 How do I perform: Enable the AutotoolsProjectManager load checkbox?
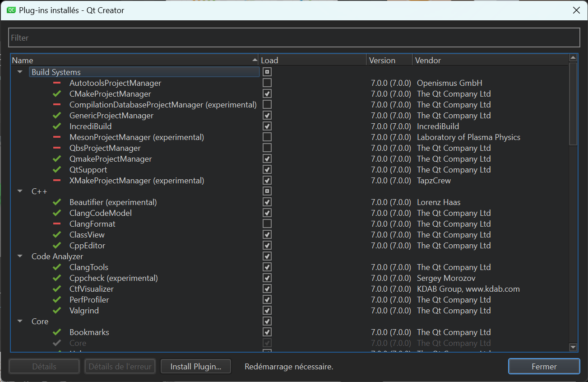(x=267, y=83)
